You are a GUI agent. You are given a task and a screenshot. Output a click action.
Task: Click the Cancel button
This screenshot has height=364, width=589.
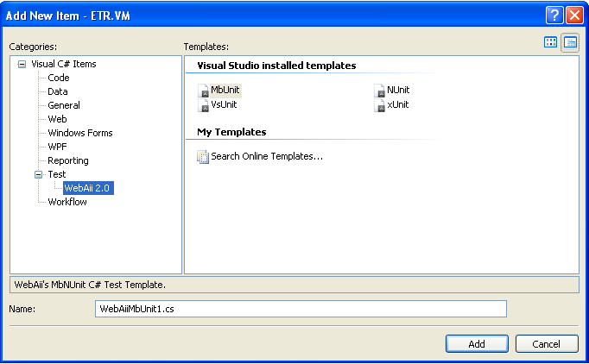547,343
